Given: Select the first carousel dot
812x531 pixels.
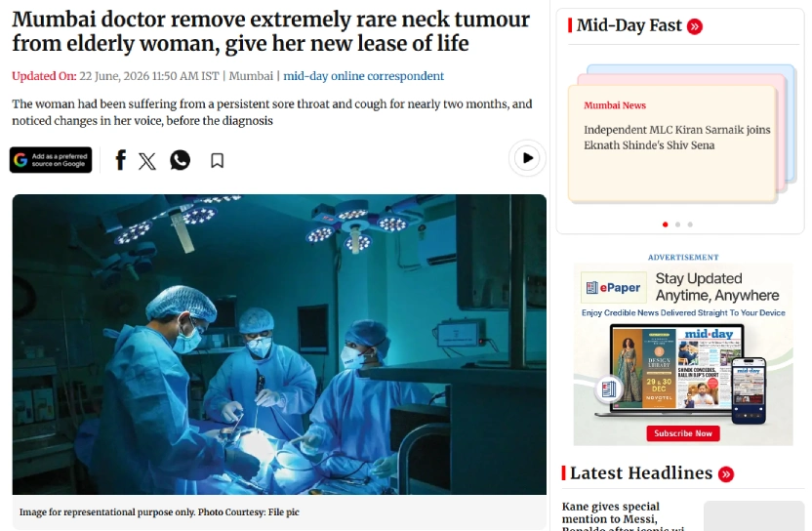Looking at the screenshot, I should (x=665, y=225).
